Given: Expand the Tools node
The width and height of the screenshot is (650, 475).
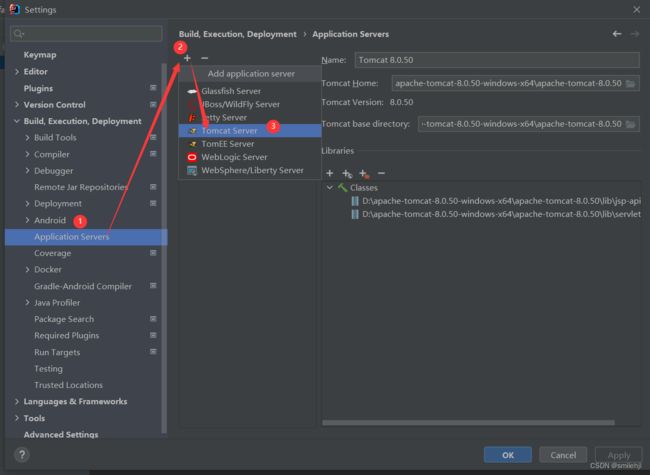Looking at the screenshot, I should (x=17, y=418).
